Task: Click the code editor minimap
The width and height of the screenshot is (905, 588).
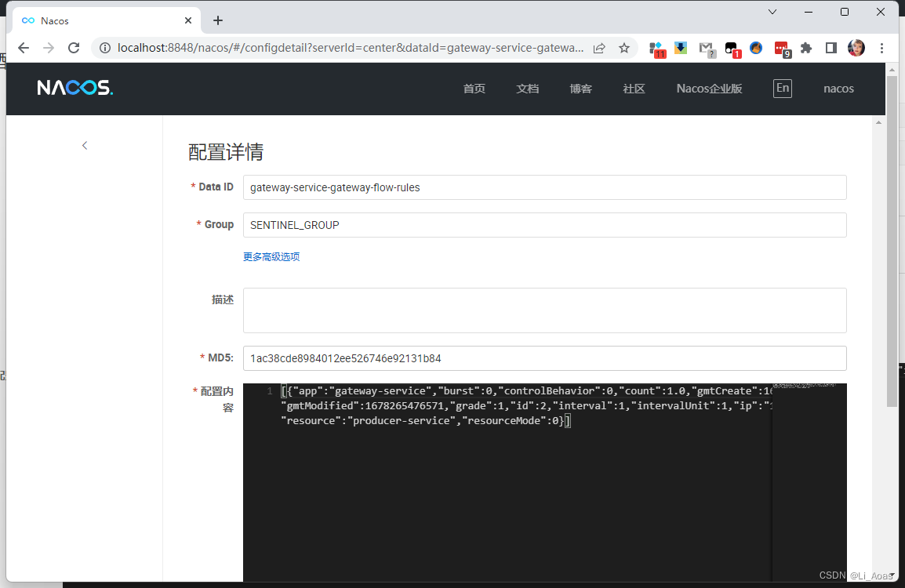Action: (809, 482)
